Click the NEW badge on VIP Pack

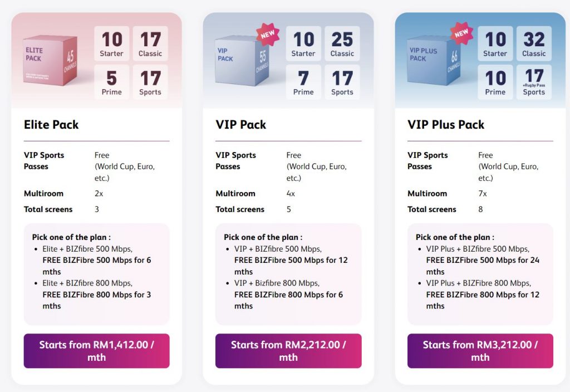tap(268, 35)
